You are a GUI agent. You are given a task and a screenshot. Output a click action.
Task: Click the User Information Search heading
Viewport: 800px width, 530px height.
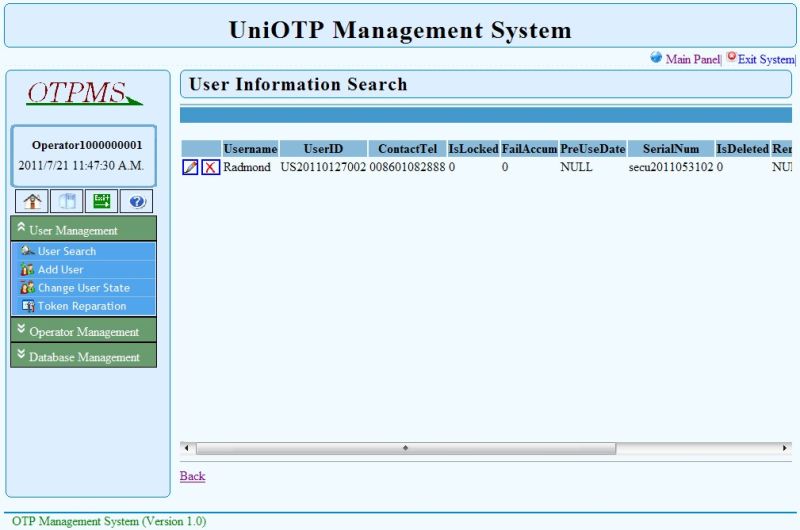pyautogui.click(x=298, y=84)
